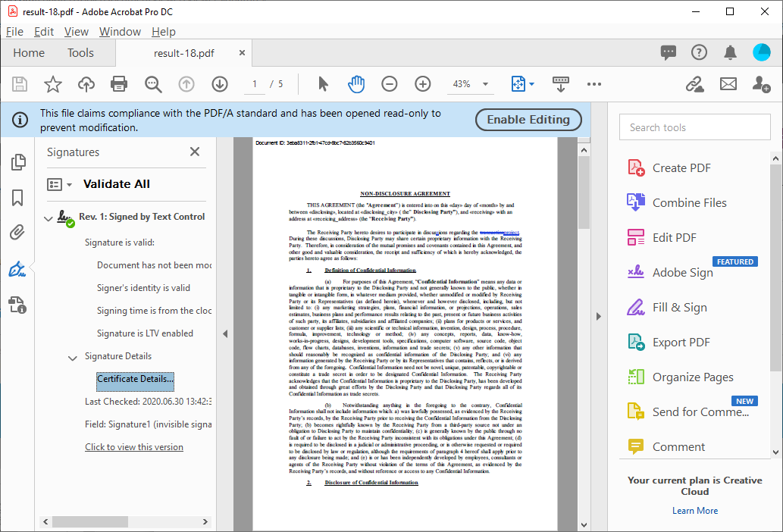Switch to the Tools tab
Screen dimensions: 783x532
[80, 53]
